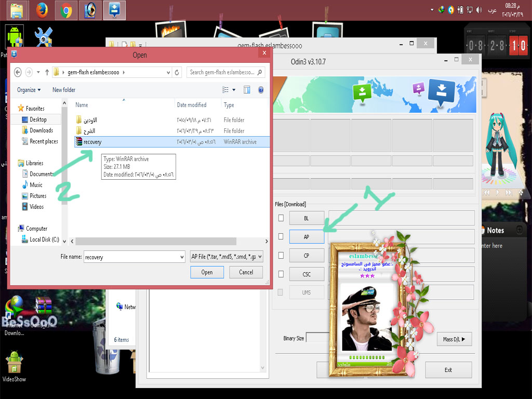Click the volume tray icon

point(478,10)
